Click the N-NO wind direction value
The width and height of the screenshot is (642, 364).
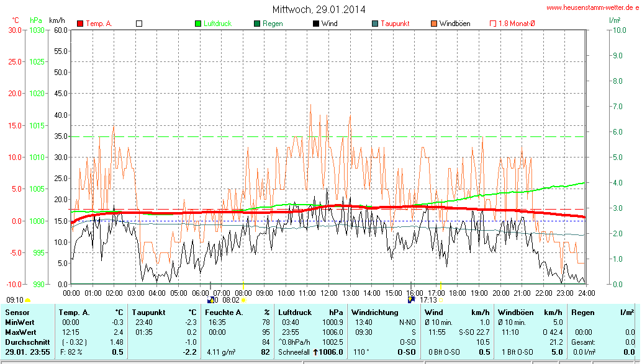(407, 322)
